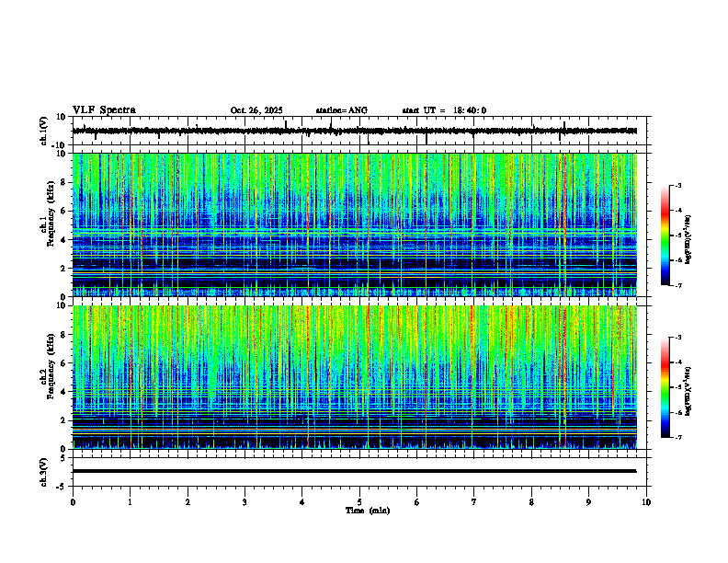The image size is (728, 563).
Task: Click the "-7" label on ch.1 colorbar
Action: (677, 285)
